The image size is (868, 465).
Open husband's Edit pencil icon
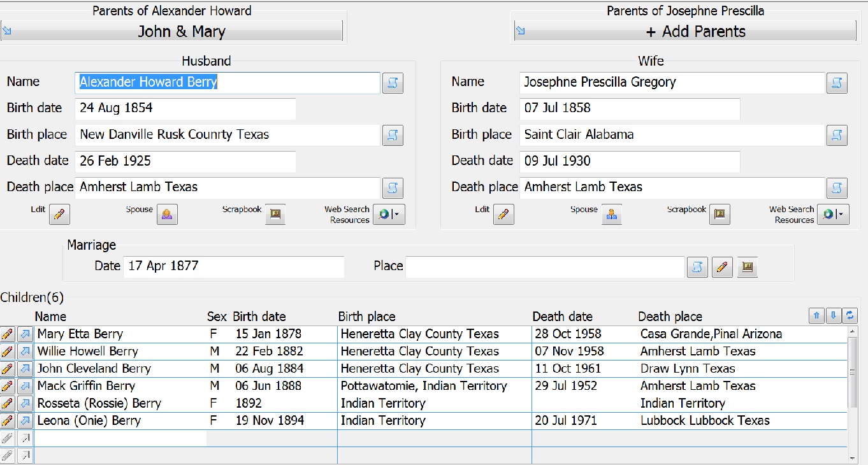tap(59, 215)
